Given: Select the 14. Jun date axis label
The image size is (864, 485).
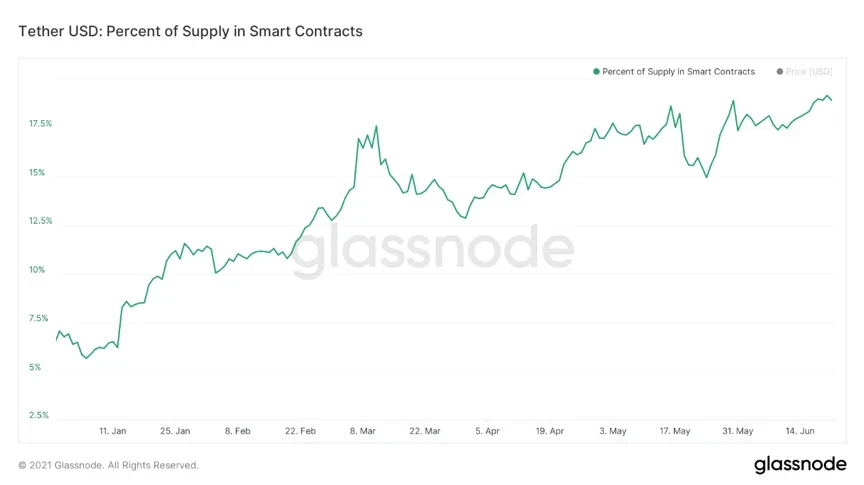Looking at the screenshot, I should click(800, 431).
